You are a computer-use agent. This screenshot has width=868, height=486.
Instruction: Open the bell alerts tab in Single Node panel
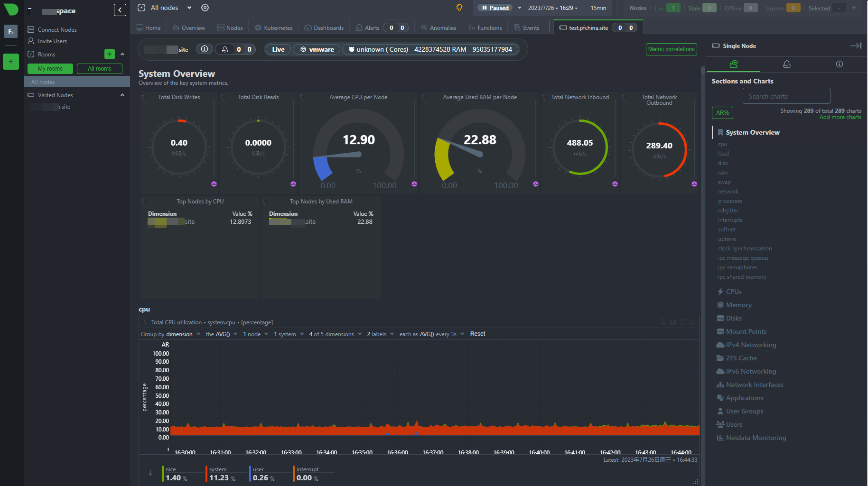point(786,64)
